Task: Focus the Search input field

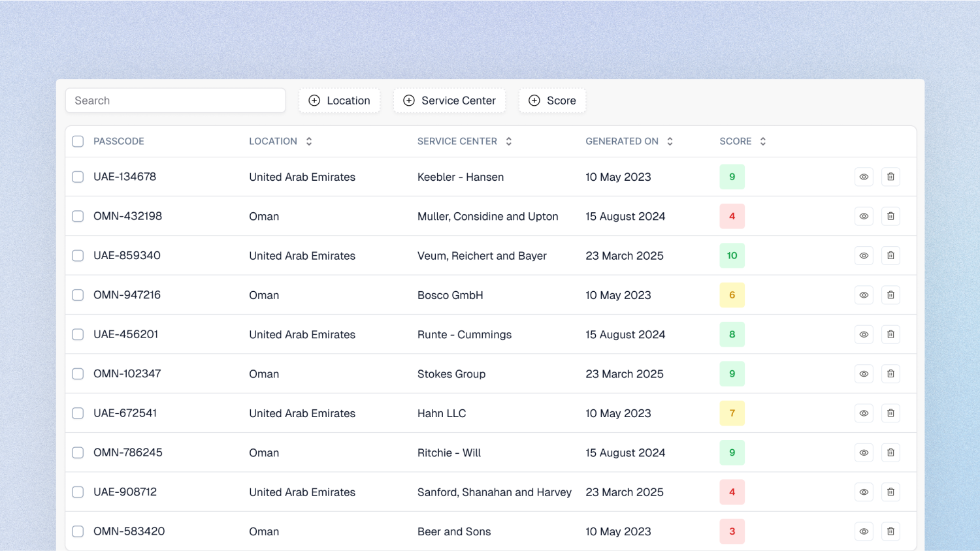Action: (175, 101)
